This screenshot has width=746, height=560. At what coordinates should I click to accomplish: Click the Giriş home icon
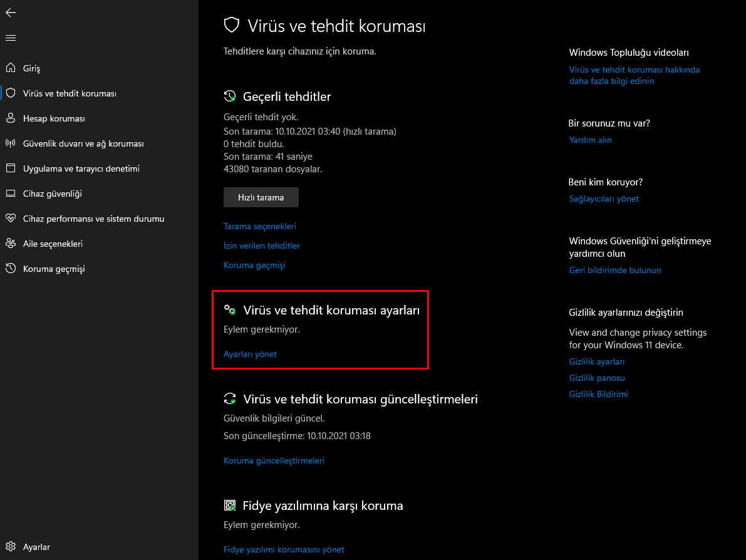tap(11, 68)
